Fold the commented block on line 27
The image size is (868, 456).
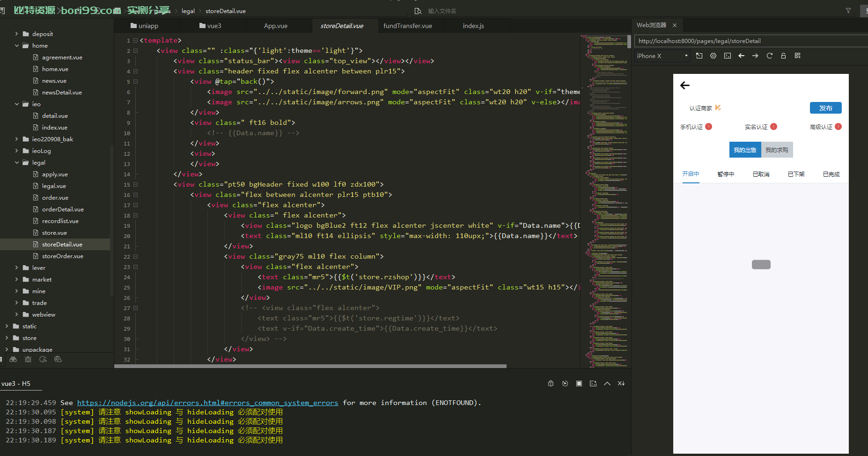tap(135, 308)
